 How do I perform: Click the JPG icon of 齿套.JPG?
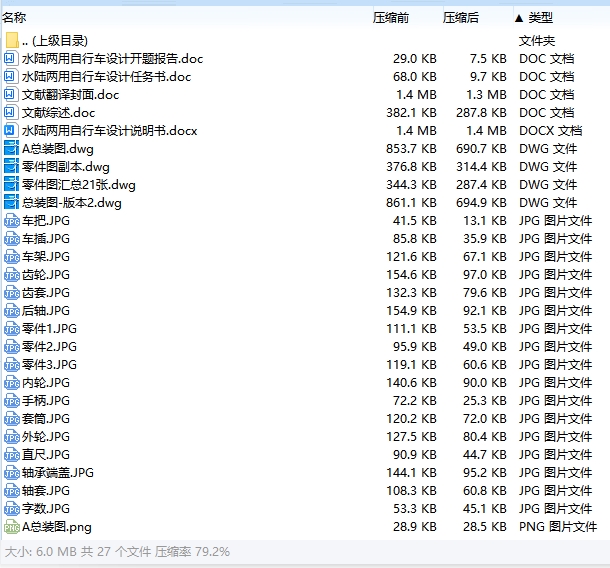coord(12,293)
